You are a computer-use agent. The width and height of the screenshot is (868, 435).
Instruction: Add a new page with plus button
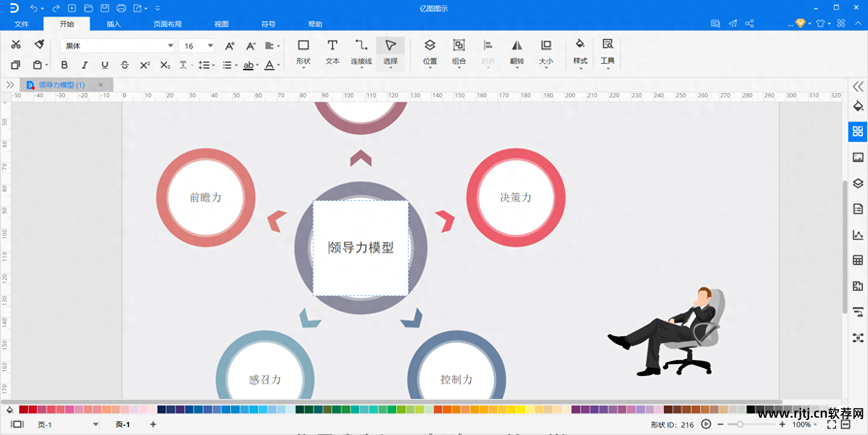point(153,424)
